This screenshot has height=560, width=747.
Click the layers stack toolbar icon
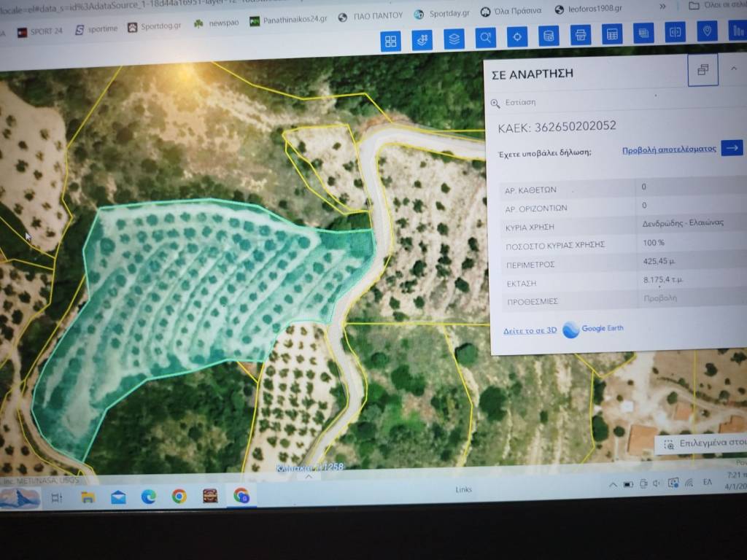454,38
